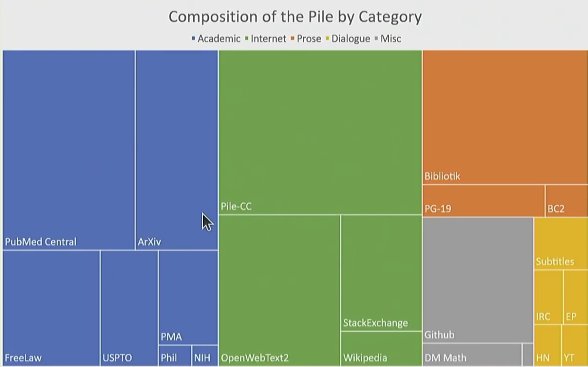Click the Internet legend color swatch
588x367 pixels.
coord(247,38)
